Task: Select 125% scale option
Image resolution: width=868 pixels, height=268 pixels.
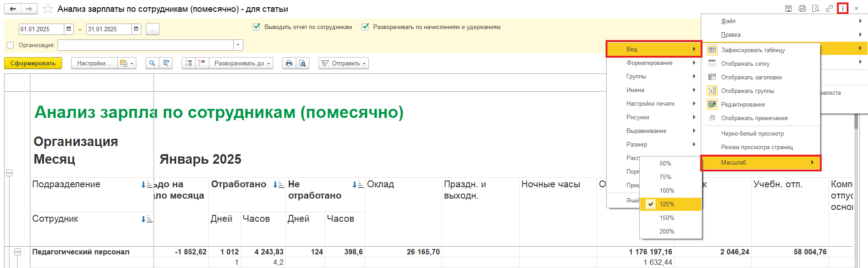Action: (x=670, y=204)
